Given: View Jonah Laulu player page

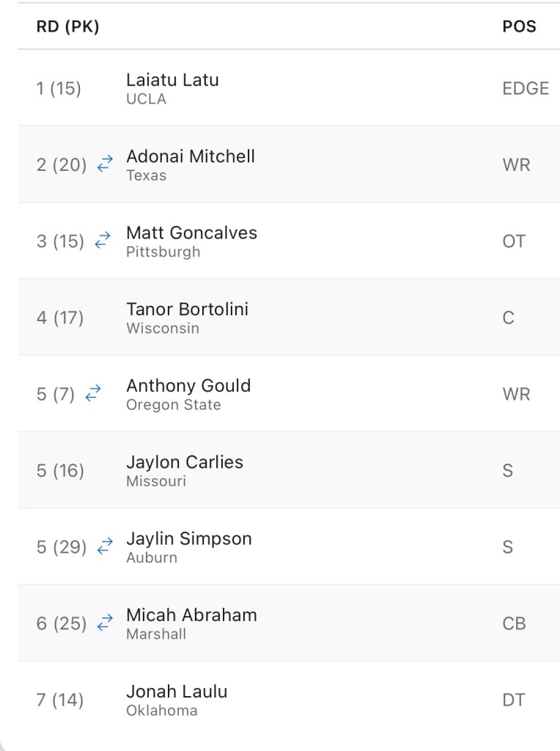Looking at the screenshot, I should coord(177,691).
